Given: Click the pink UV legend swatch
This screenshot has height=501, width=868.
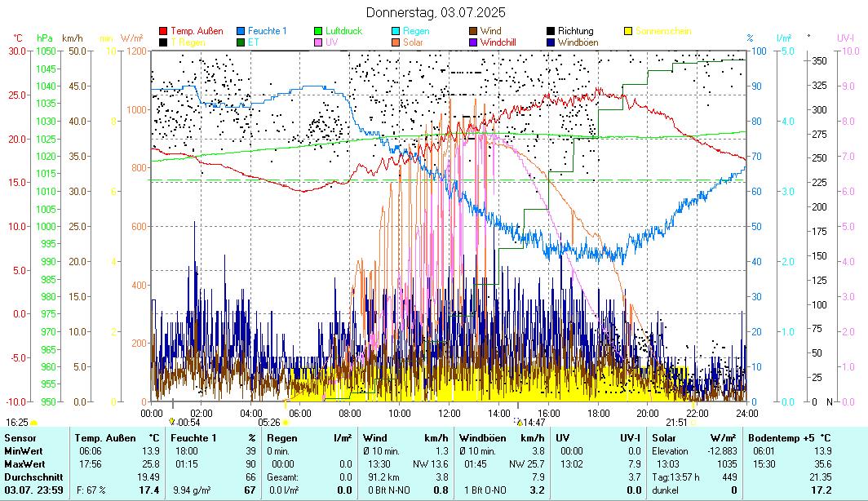Looking at the screenshot, I should click(318, 42).
